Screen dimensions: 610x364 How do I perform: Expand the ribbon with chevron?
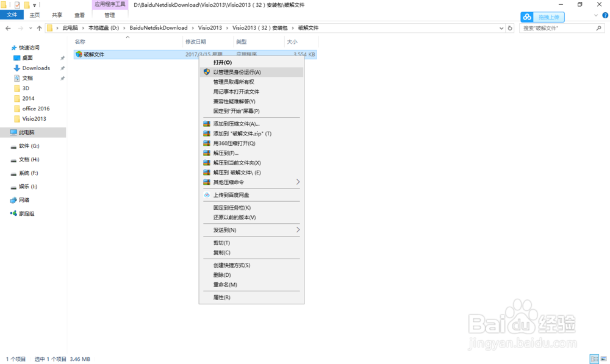point(596,16)
